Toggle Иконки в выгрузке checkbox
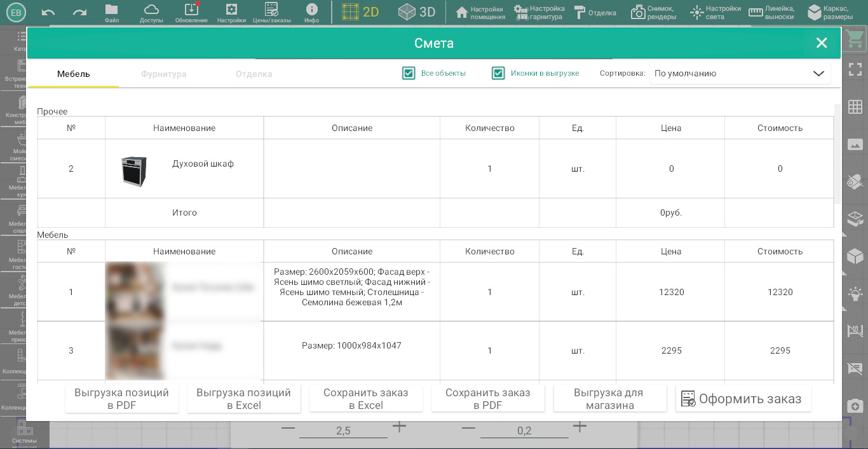This screenshot has width=868, height=449. coord(498,74)
